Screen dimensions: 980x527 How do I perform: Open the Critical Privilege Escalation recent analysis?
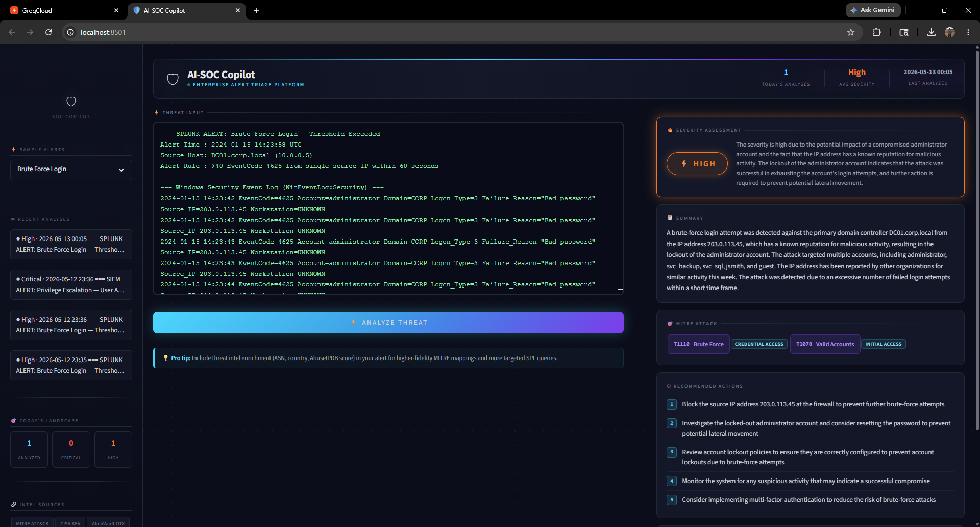click(71, 285)
